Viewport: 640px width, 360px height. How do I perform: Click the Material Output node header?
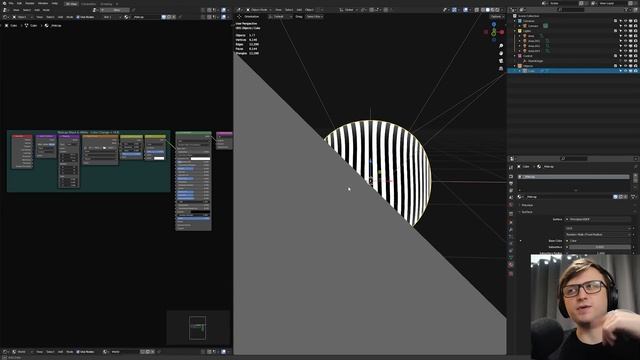224,133
